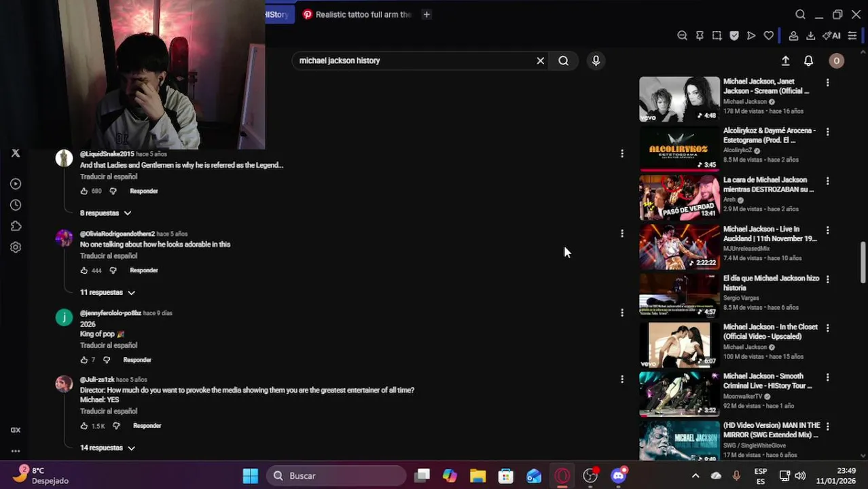Open YouTube notifications bell
Image resolution: width=868 pixels, height=489 pixels.
(x=808, y=60)
